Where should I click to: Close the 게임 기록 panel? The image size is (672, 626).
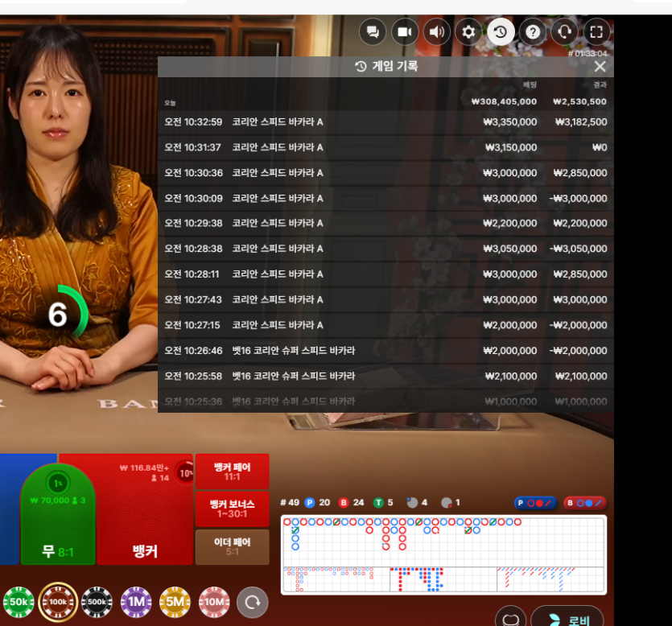click(600, 67)
